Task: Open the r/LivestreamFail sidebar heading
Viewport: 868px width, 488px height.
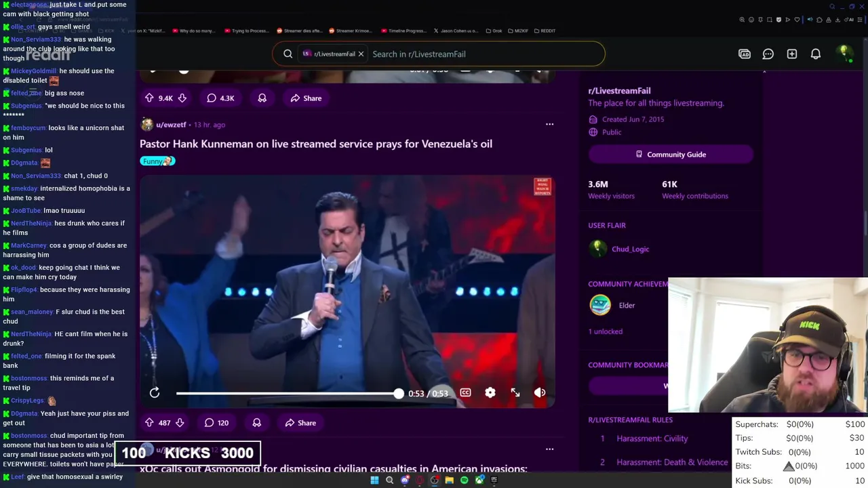Action: pyautogui.click(x=619, y=91)
